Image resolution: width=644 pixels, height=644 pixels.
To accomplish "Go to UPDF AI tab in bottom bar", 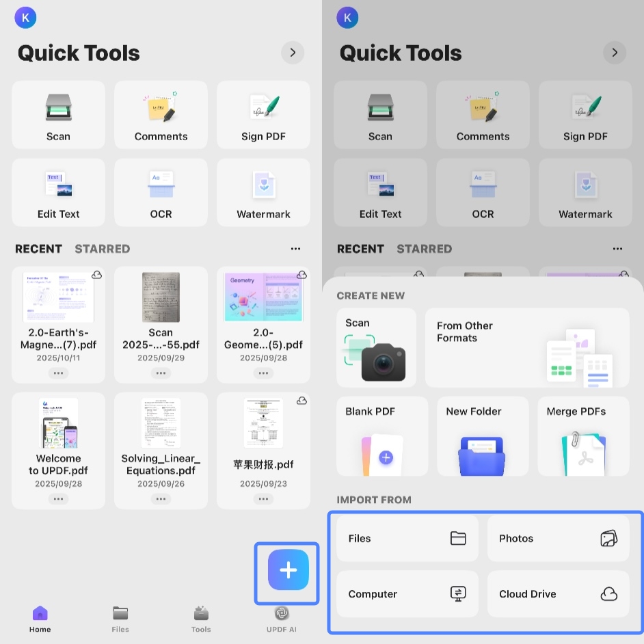I will coord(282,619).
